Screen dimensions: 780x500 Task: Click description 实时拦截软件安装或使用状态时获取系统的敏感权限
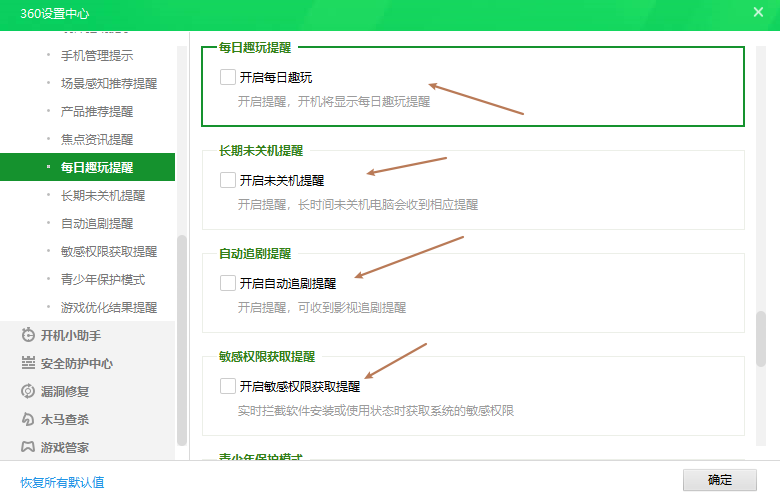[x=376, y=410]
